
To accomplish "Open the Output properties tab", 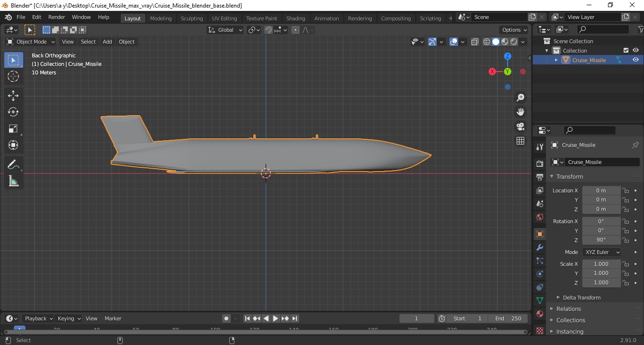I will [x=539, y=177].
